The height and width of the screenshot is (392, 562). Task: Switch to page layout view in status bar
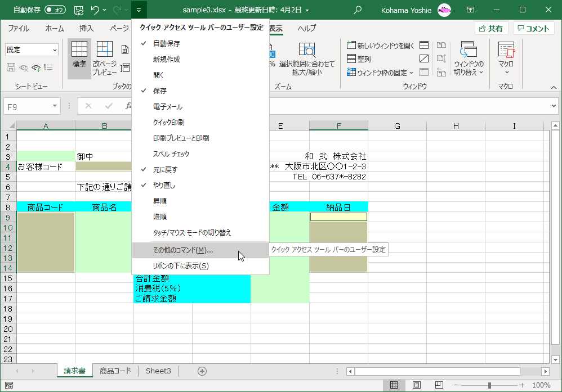417,385
